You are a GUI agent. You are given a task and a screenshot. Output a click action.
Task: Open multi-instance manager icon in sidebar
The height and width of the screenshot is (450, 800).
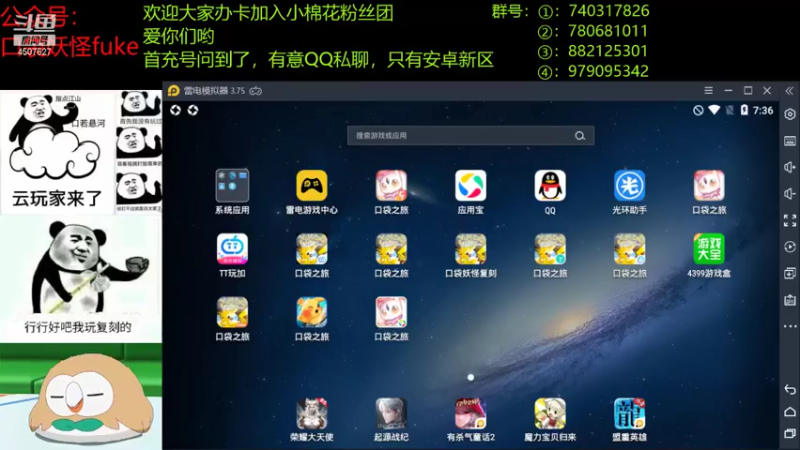[x=790, y=273]
